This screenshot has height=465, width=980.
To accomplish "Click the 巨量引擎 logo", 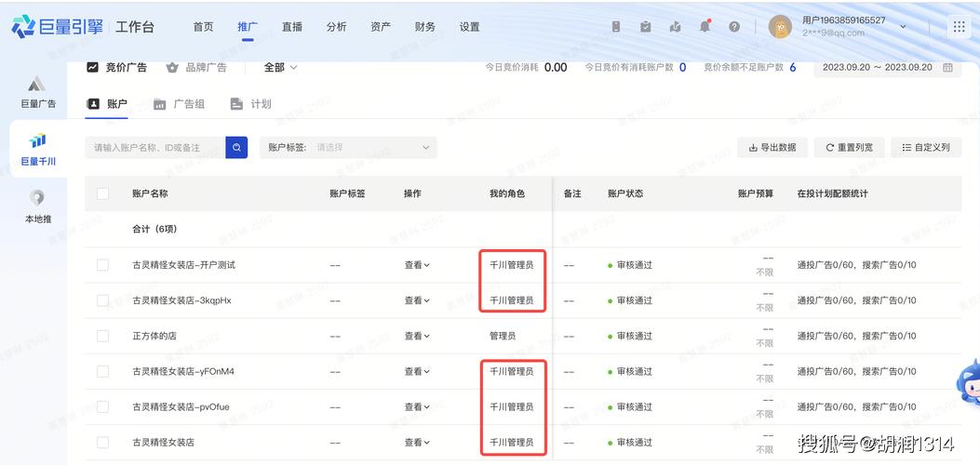I will pos(58,27).
